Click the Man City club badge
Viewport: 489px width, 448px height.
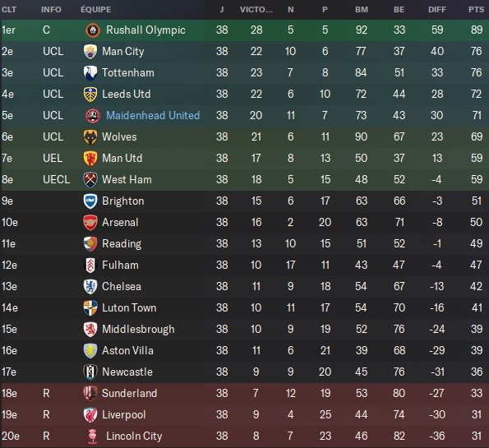tap(90, 52)
